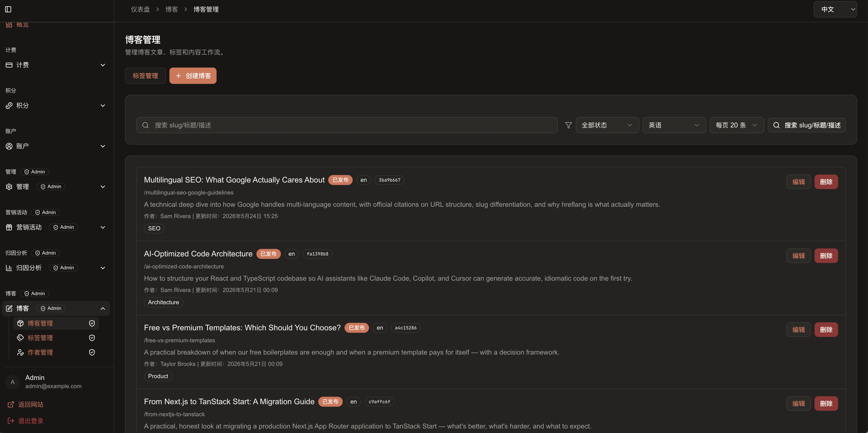This screenshot has height=433, width=868.
Task: Expand the 计费 sidebar section
Action: click(56, 65)
